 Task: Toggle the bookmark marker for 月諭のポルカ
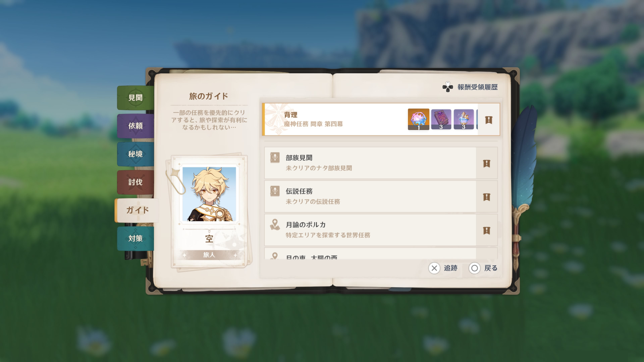(487, 230)
